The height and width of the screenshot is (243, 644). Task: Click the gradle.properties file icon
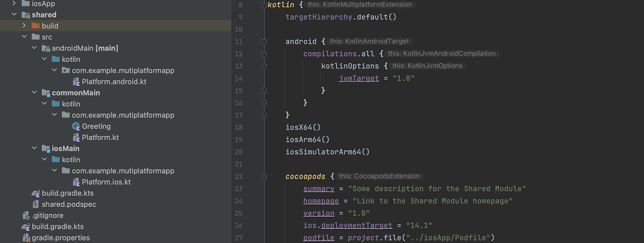pos(26,238)
